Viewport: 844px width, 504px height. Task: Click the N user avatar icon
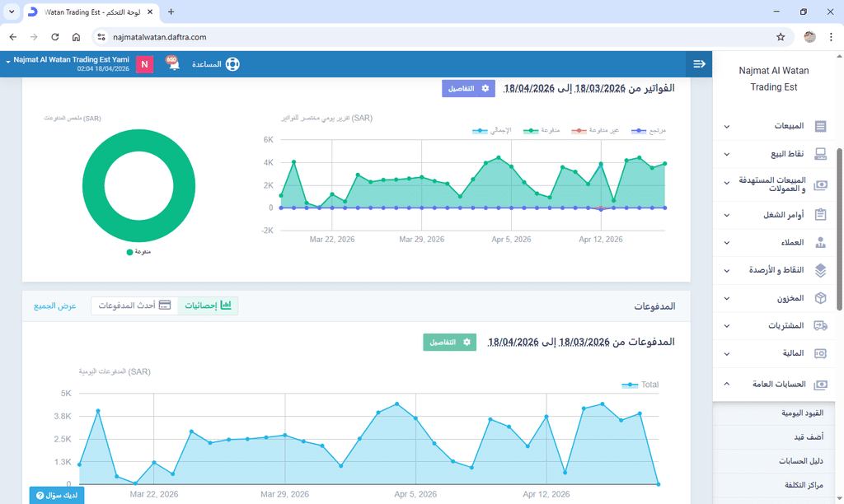click(145, 64)
